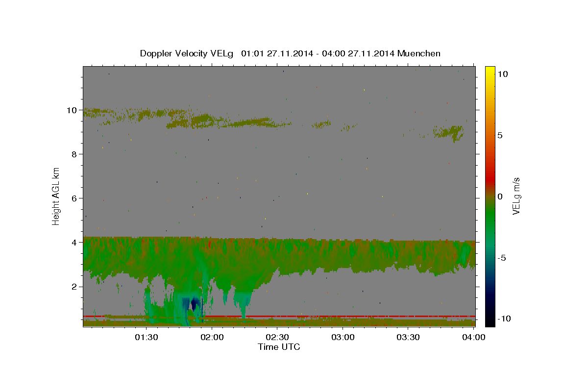This screenshot has height=392, width=588.
Task: Click the 03:30 time tick label
Action: click(408, 338)
